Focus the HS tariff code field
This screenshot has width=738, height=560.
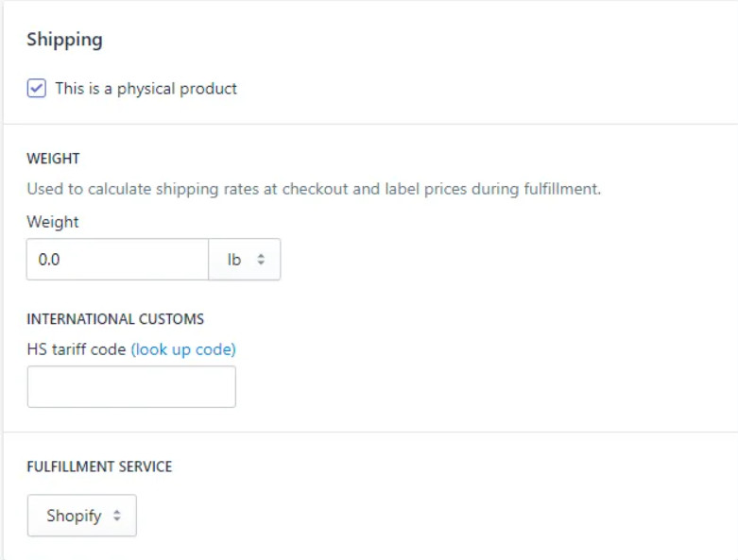(x=131, y=387)
